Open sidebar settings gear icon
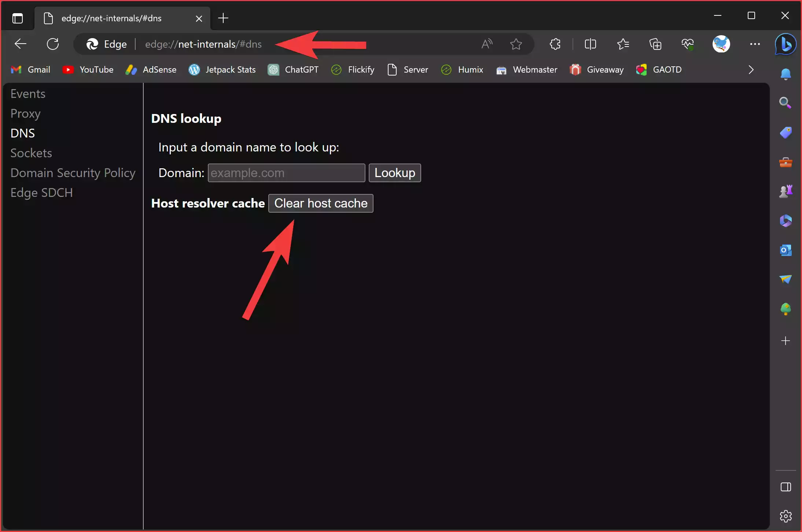 (x=786, y=516)
